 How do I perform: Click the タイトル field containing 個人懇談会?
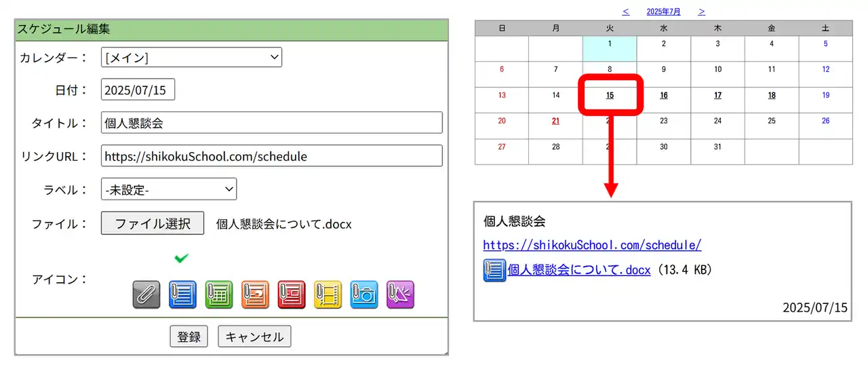coord(271,123)
